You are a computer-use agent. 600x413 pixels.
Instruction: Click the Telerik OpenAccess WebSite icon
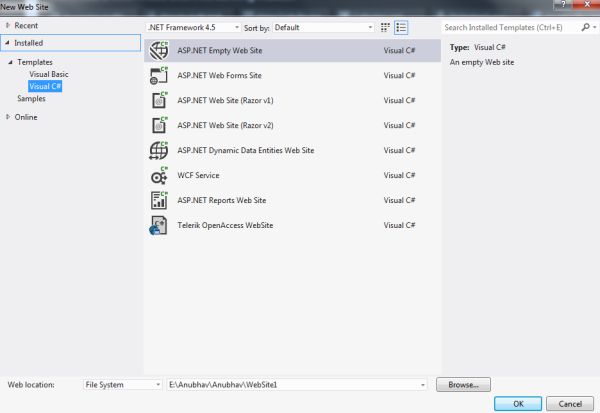(158, 225)
